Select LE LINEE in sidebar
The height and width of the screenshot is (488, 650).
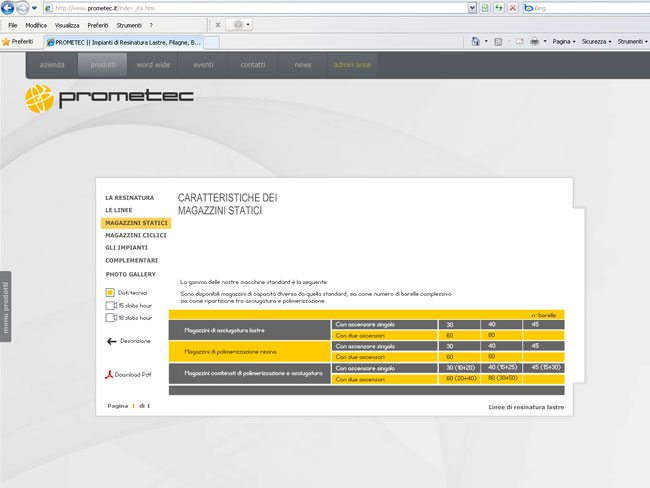coord(119,210)
